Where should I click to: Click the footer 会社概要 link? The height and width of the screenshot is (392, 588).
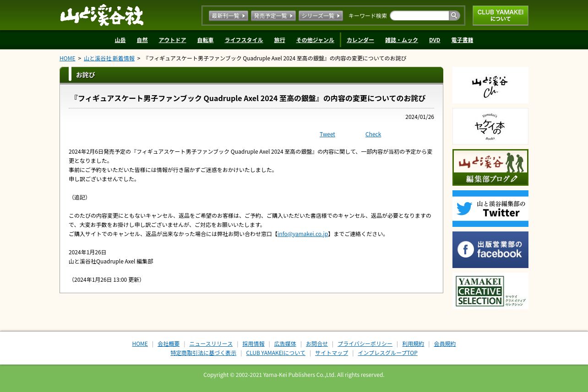(169, 344)
